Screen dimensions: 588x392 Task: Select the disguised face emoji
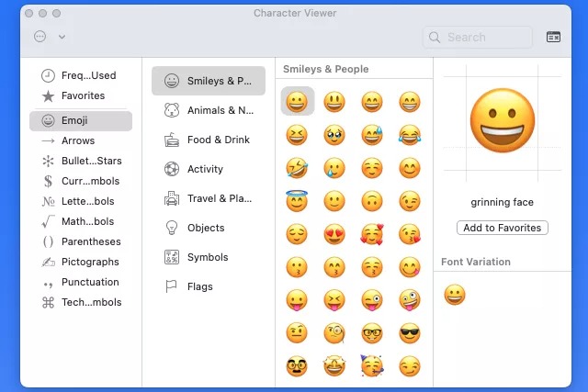pos(297,366)
